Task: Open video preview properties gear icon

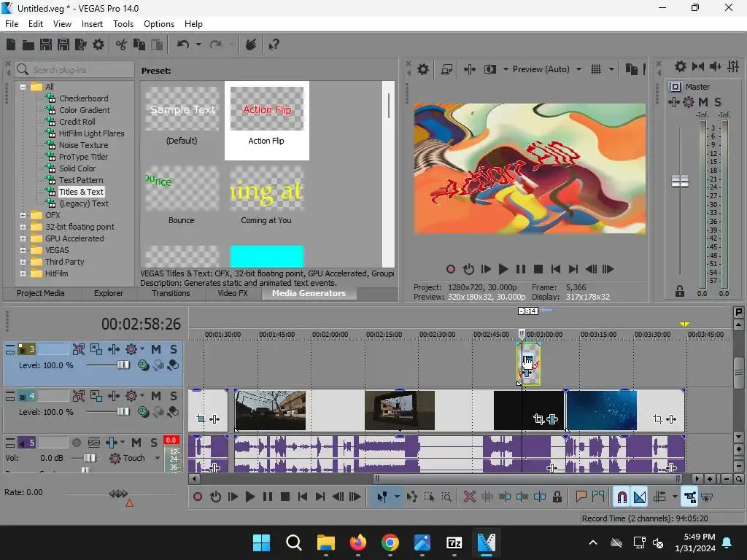Action: (423, 69)
